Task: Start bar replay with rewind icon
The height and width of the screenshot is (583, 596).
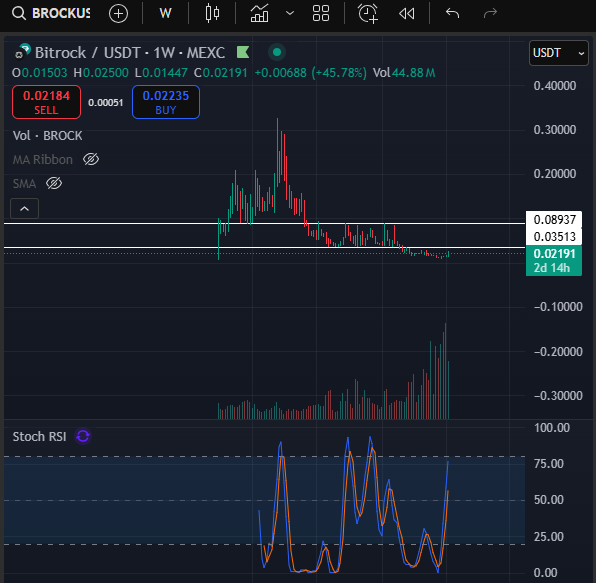Action: coord(407,14)
